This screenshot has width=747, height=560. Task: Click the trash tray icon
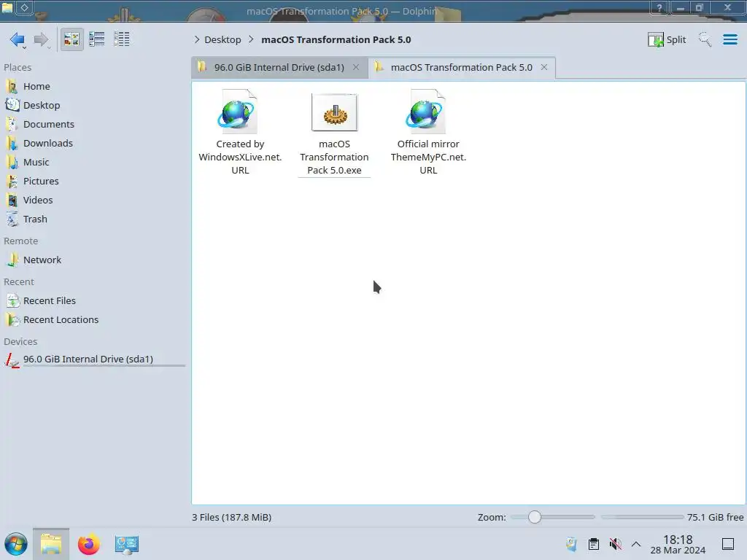coord(571,544)
